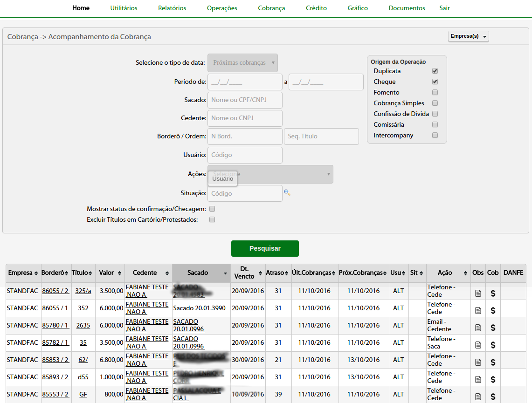Open the Sacado 20.01.3990 link
532x403 pixels.
[x=200, y=308]
